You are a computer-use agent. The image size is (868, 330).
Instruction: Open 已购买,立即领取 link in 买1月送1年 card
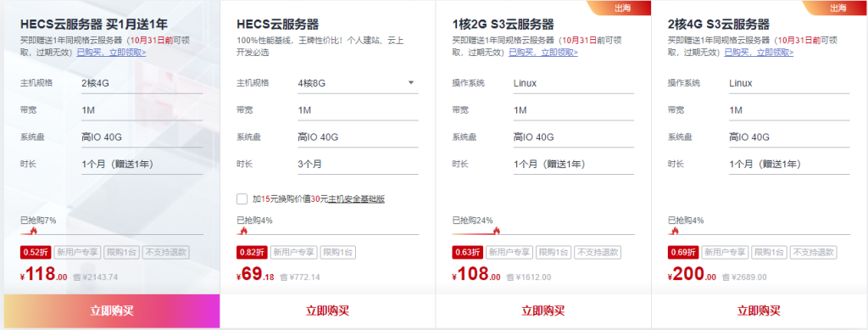111,53
